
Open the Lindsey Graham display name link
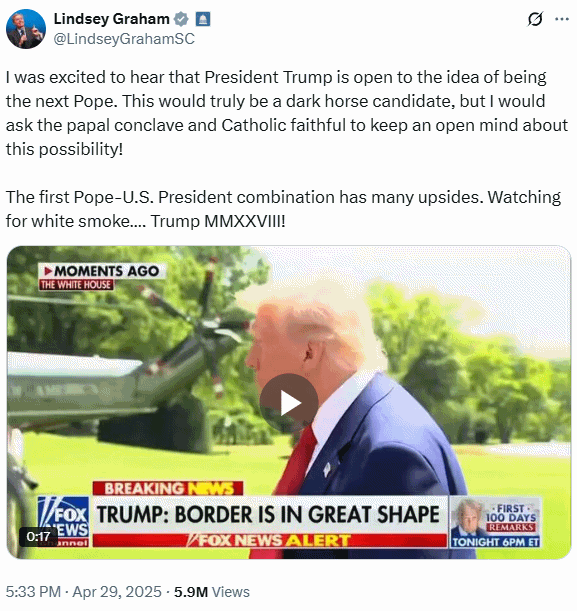coord(111,19)
